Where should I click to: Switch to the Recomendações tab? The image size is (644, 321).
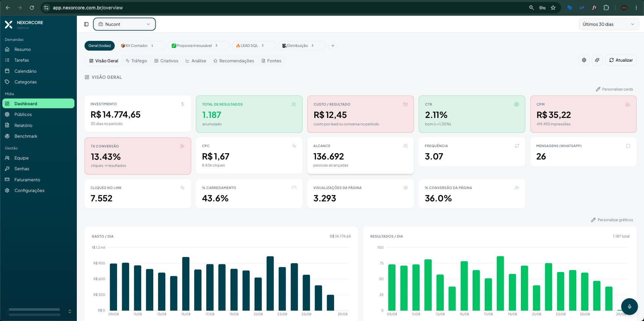[x=234, y=61]
